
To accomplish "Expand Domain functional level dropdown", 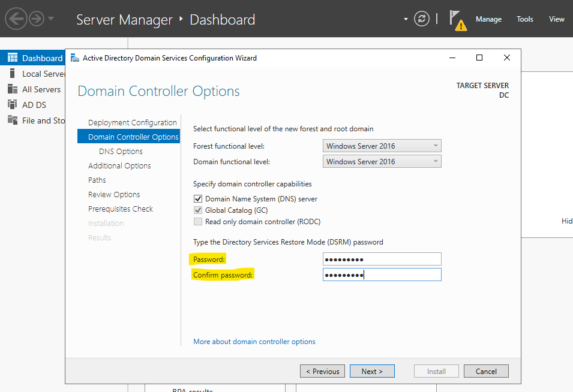I will pos(382,161).
